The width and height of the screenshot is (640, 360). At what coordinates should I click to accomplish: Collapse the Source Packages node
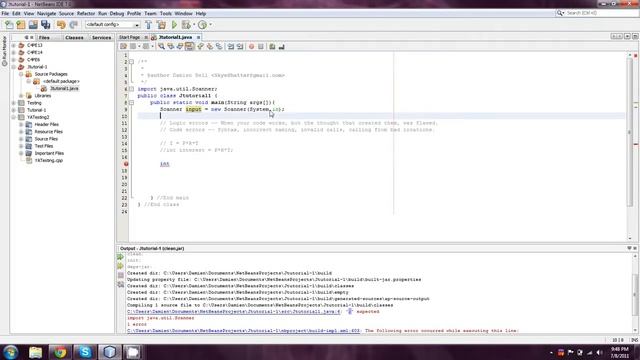pos(21,74)
